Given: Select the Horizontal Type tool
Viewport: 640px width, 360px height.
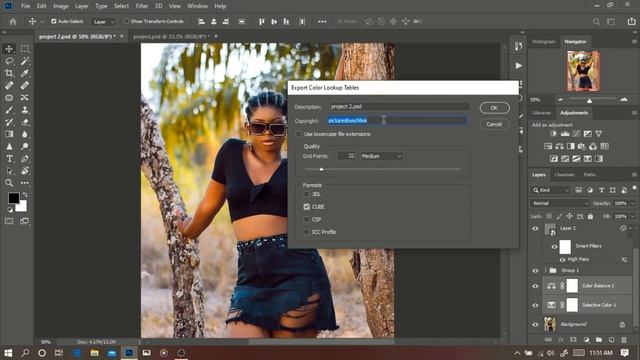Looking at the screenshot, I should pyautogui.click(x=9, y=158).
